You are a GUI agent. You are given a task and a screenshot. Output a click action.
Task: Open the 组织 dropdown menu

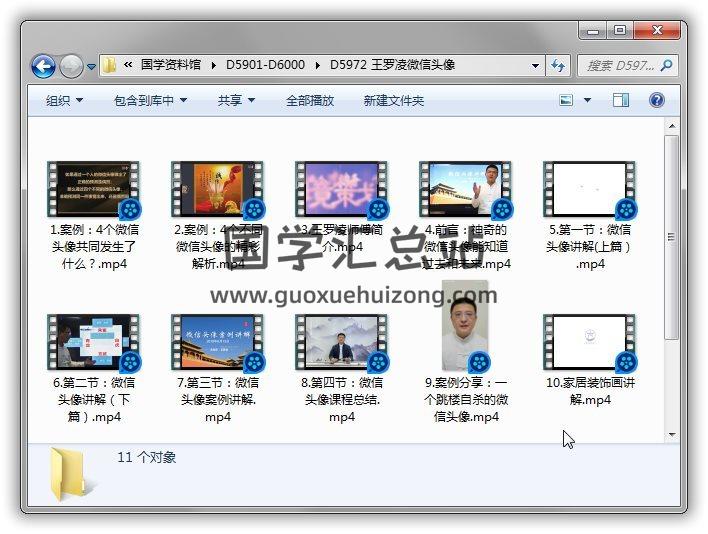(x=64, y=100)
